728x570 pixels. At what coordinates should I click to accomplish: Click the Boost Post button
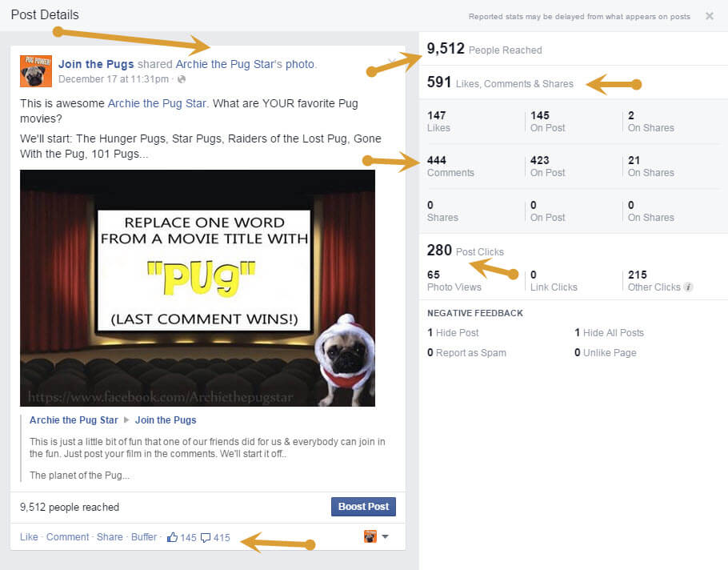coord(363,507)
